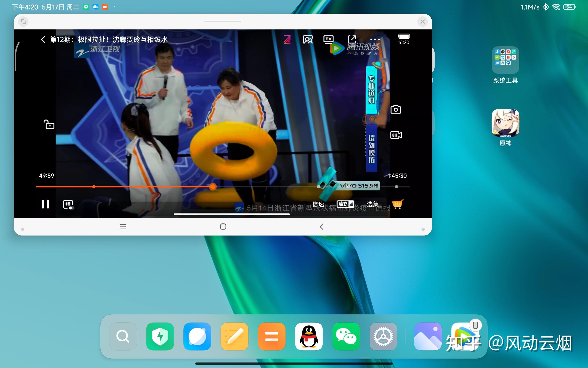The height and width of the screenshot is (368, 588).
Task: Open the three-dot more options menu
Action: (x=375, y=39)
